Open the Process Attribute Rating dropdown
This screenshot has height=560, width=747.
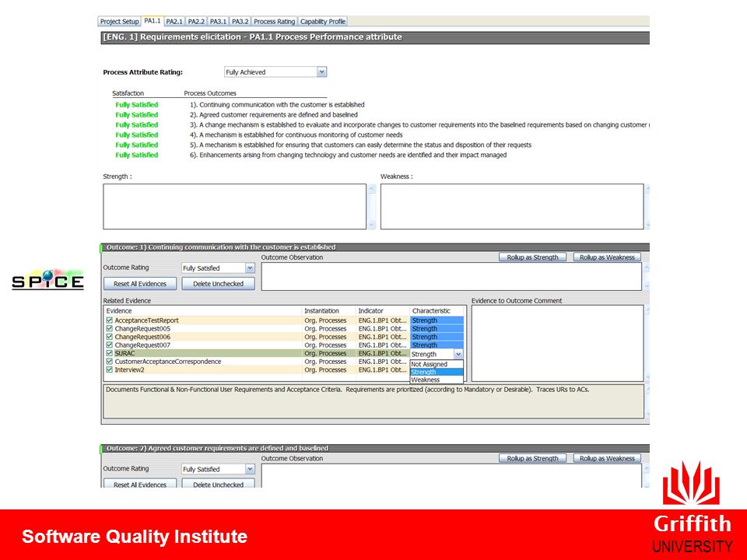click(x=322, y=72)
